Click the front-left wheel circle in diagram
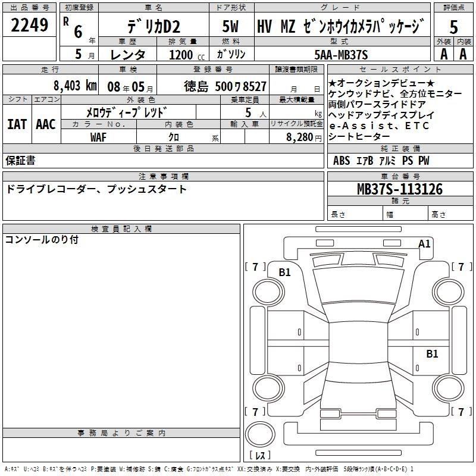The width and height of the screenshot is (476, 476). coord(268,292)
